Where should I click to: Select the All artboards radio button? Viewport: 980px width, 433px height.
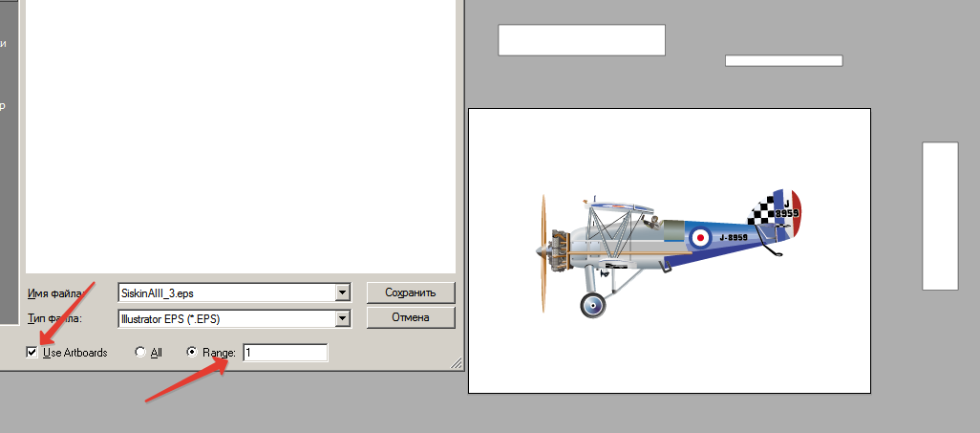pos(140,353)
